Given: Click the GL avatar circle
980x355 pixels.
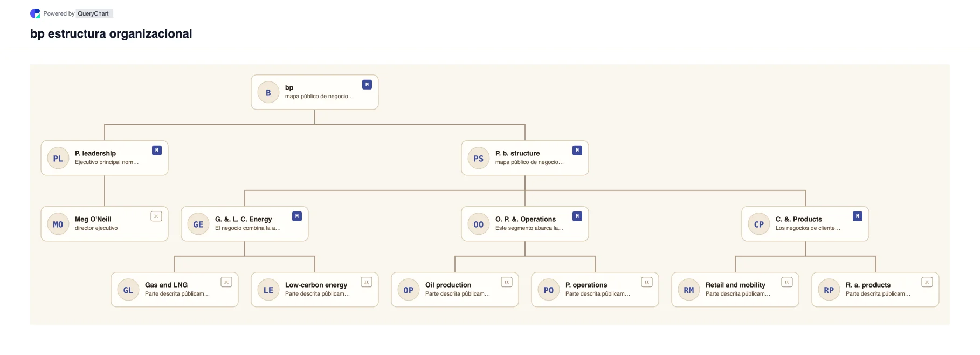Looking at the screenshot, I should coord(128,290).
